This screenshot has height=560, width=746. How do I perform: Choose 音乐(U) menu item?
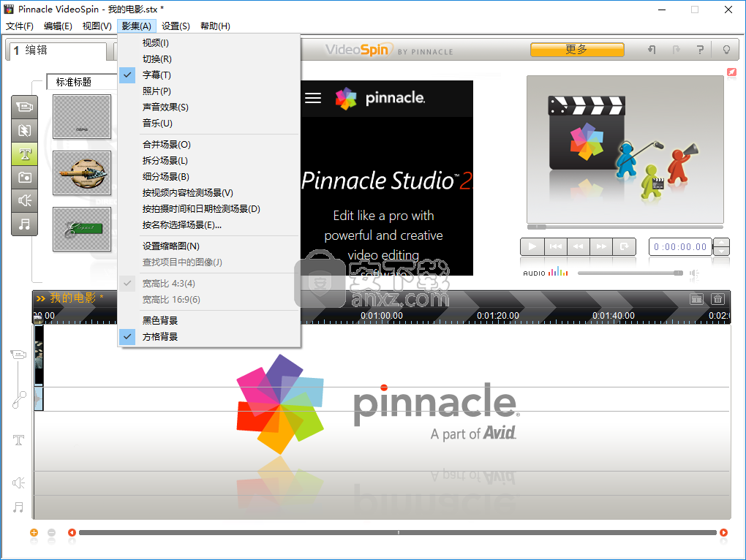coord(209,123)
